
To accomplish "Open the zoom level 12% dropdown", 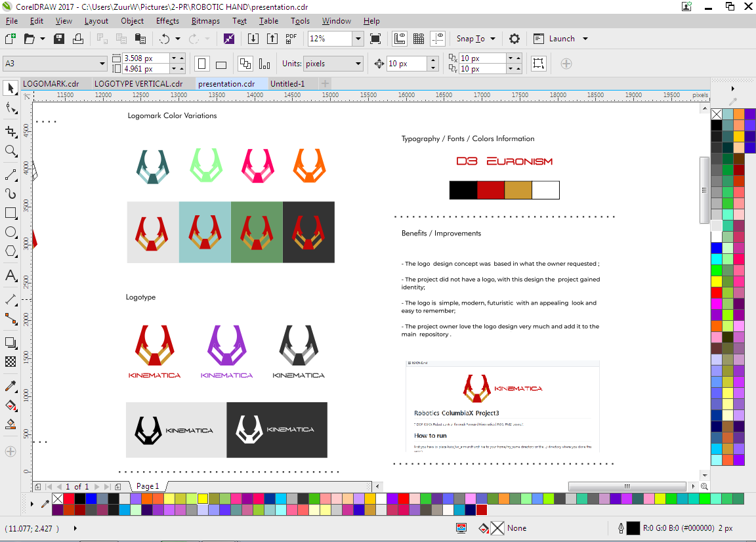I will tap(358, 39).
